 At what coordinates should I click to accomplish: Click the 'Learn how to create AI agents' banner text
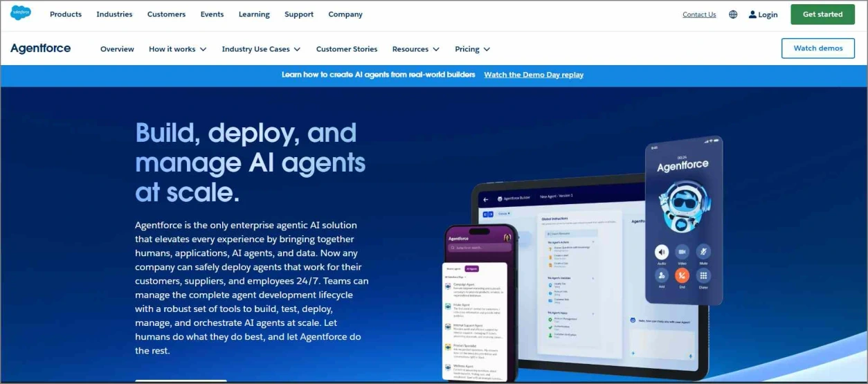tap(379, 75)
